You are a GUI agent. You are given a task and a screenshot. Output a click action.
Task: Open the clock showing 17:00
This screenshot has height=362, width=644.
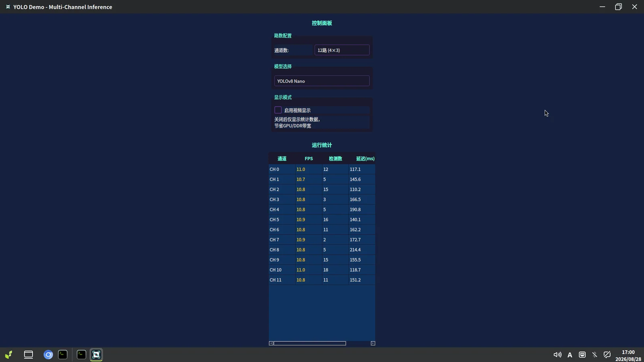628,356
